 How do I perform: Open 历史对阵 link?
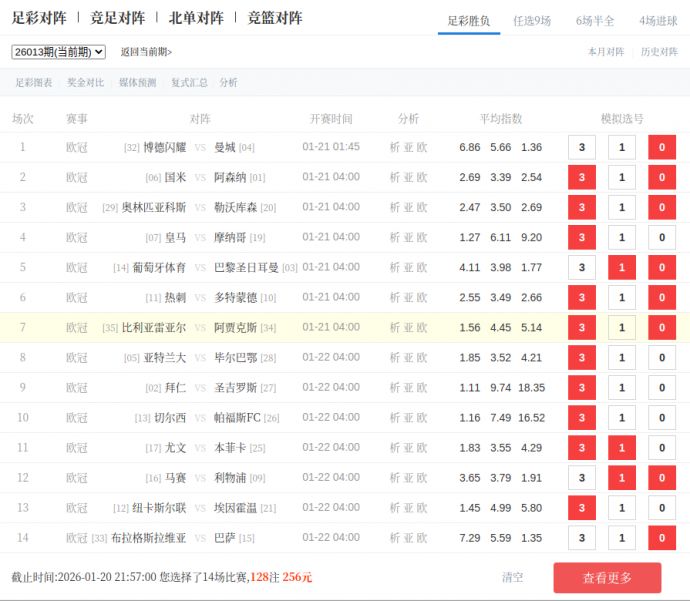659,52
